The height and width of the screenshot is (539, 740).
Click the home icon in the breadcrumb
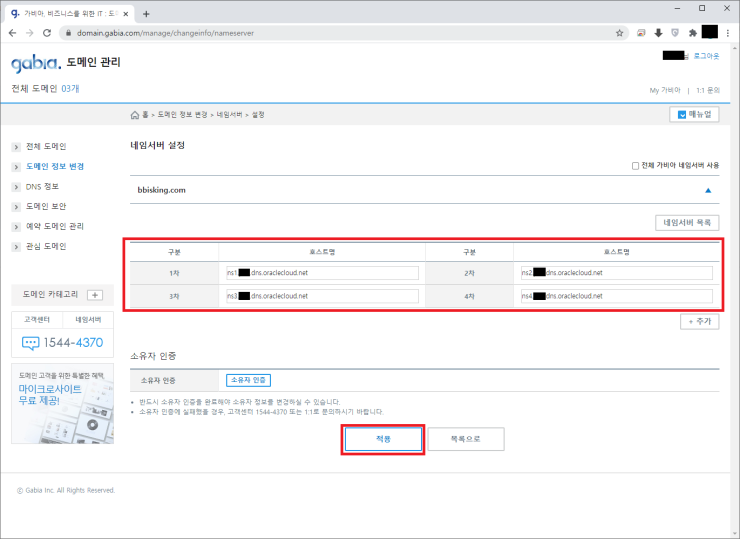(x=136, y=115)
